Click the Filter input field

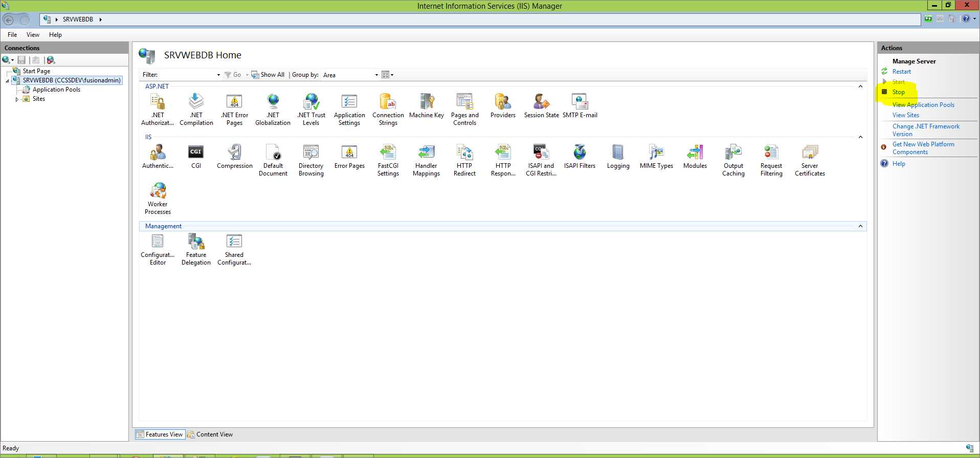click(x=187, y=75)
